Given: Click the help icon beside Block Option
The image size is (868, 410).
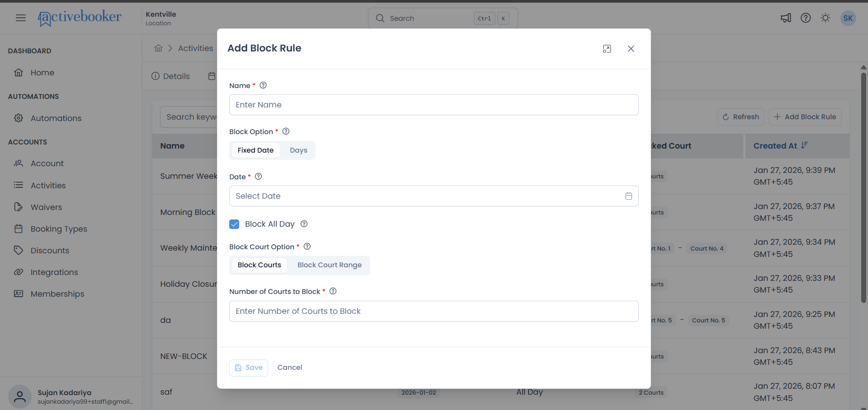Looking at the screenshot, I should [x=286, y=131].
